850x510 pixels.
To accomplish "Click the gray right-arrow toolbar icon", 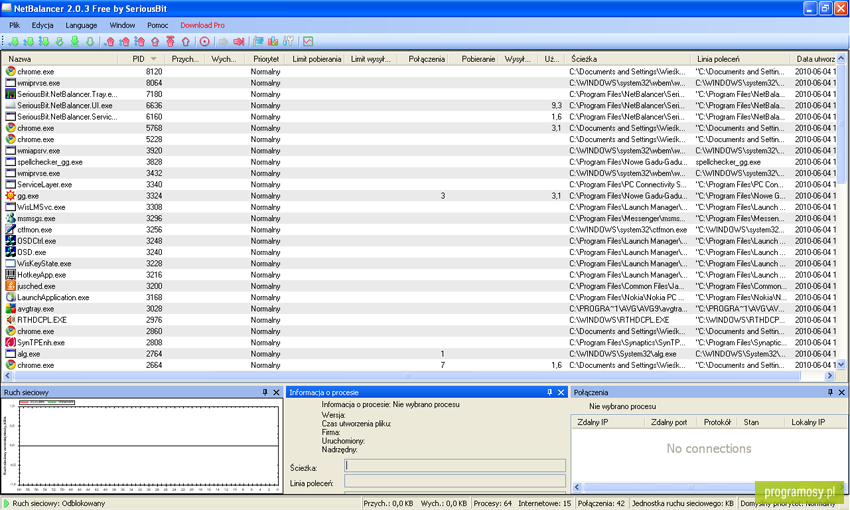I will pyautogui.click(x=223, y=41).
